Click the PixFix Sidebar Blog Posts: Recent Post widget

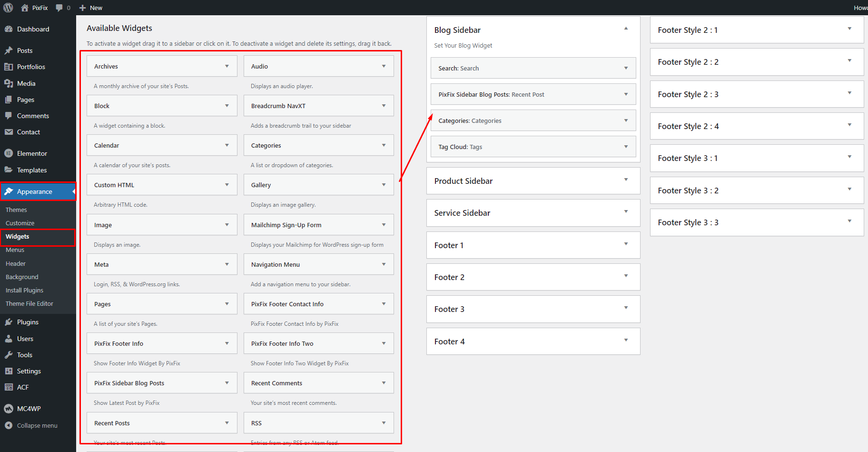pyautogui.click(x=533, y=94)
